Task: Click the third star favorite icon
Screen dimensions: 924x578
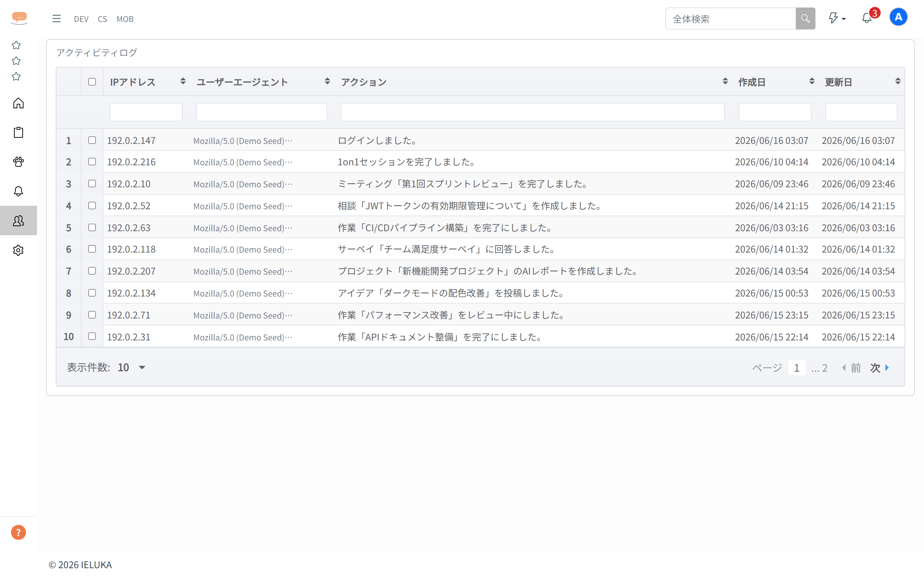Action: (16, 77)
